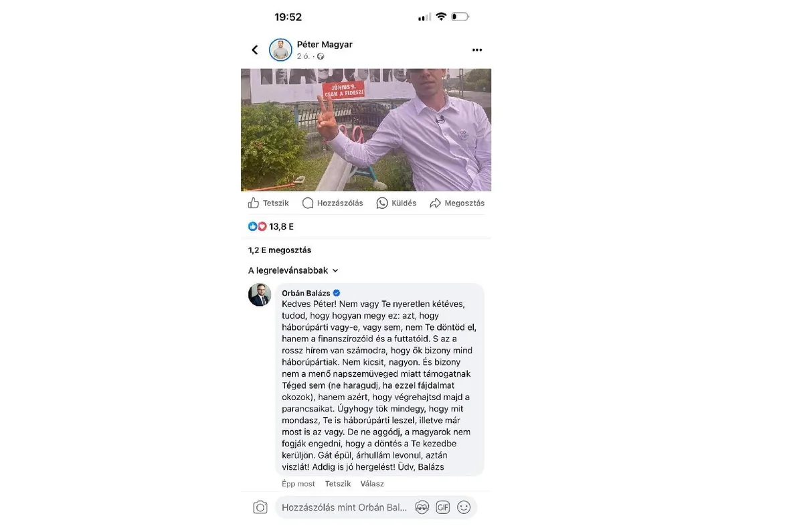The image size is (803, 532).
Task: Go back using the left chevron arrow
Action: pyautogui.click(x=255, y=50)
